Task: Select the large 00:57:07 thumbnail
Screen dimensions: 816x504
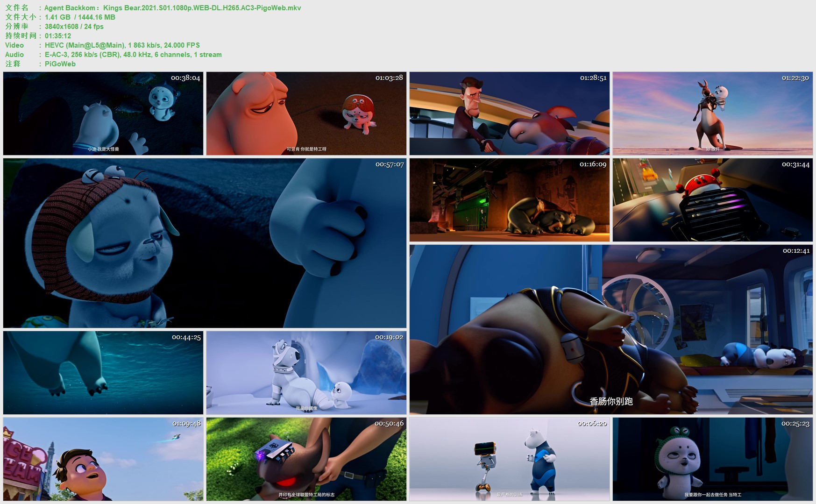Action: [205, 243]
